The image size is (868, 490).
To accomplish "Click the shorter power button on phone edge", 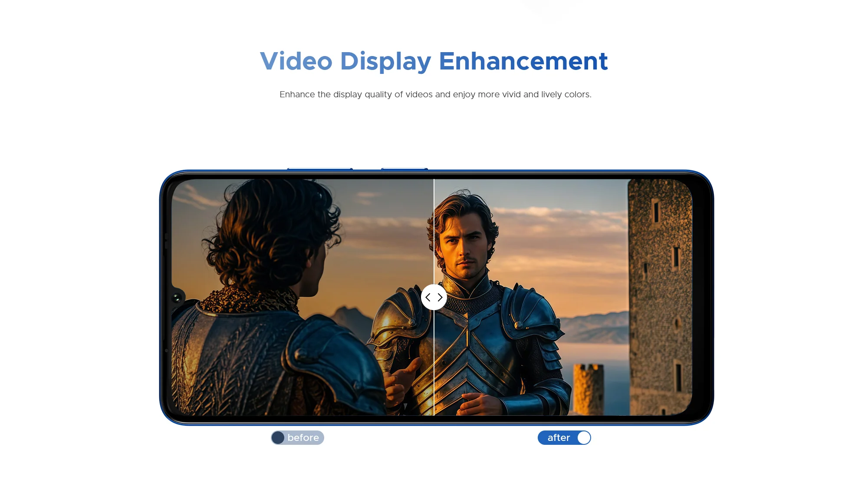I will 404,169.
